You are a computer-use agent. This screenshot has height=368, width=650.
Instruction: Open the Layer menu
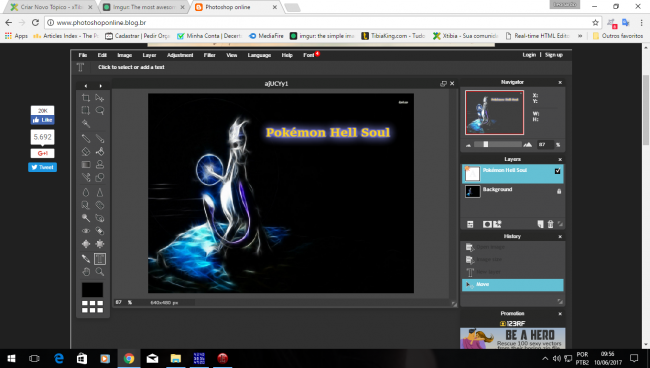point(149,55)
